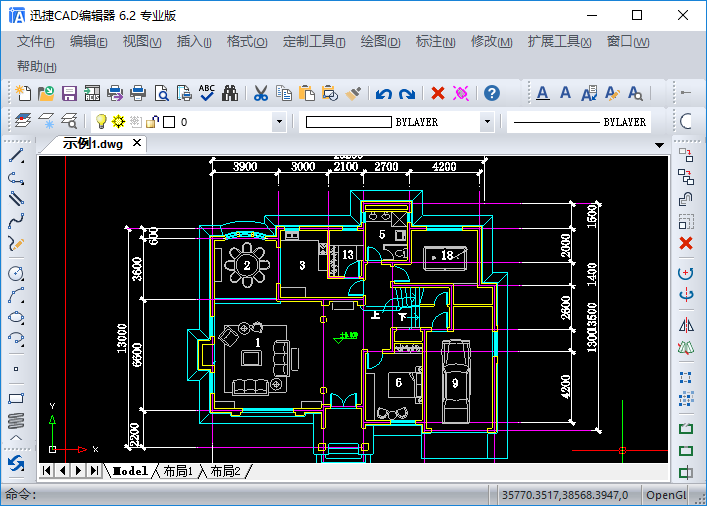Open the 扩展工具(X) menu
Image resolution: width=707 pixels, height=506 pixels.
[559, 41]
